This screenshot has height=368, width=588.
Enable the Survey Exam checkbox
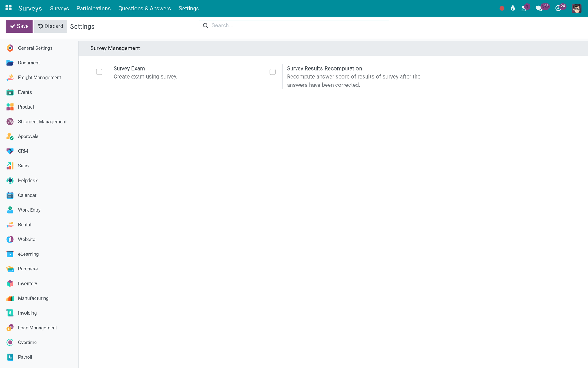(99, 72)
